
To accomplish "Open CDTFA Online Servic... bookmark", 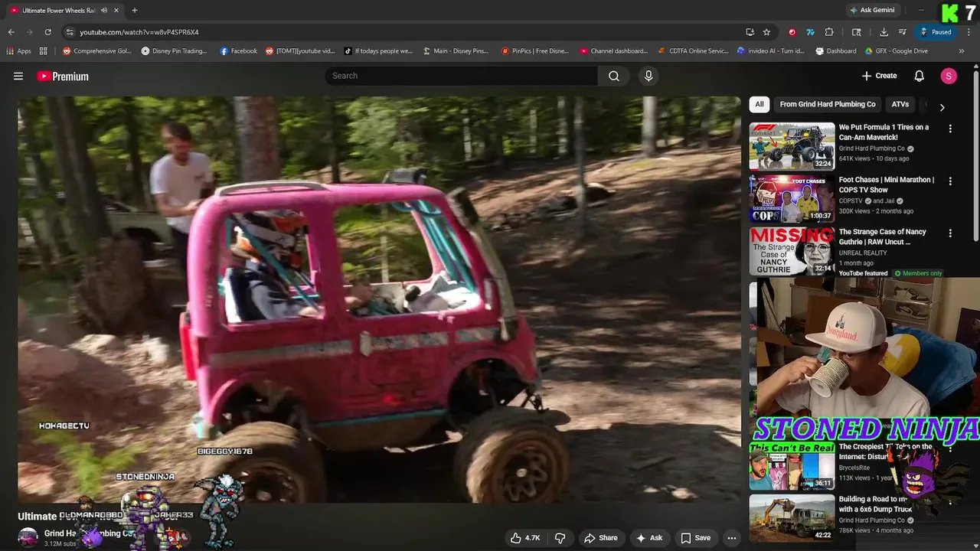I will click(x=693, y=51).
